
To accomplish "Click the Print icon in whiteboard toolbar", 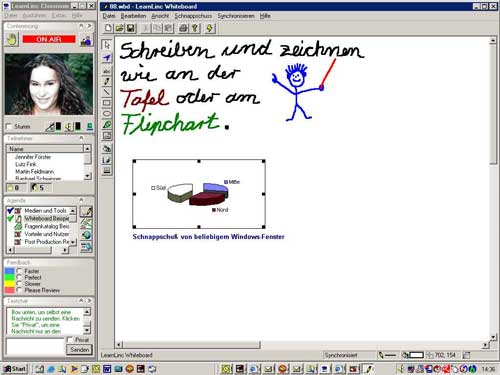I will pos(183,28).
